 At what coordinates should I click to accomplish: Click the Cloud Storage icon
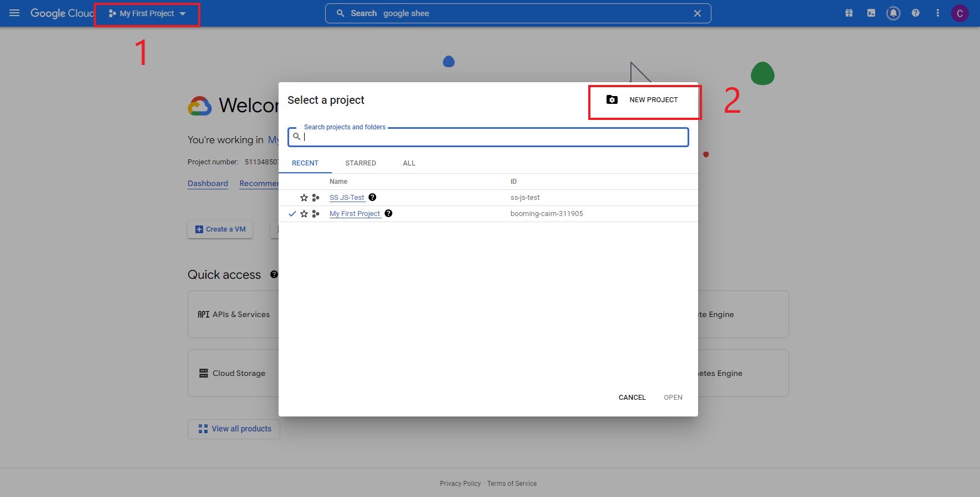204,373
